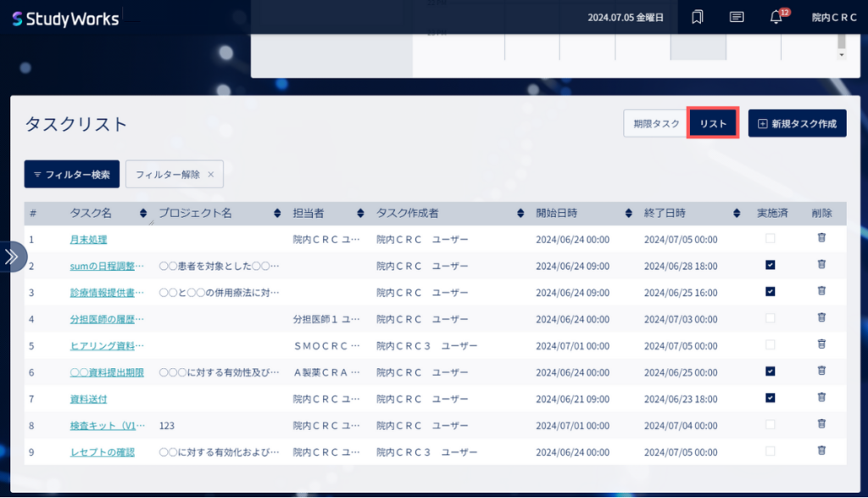Expand the left sidebar with chevron arrows
The image size is (868, 498).
point(12,256)
